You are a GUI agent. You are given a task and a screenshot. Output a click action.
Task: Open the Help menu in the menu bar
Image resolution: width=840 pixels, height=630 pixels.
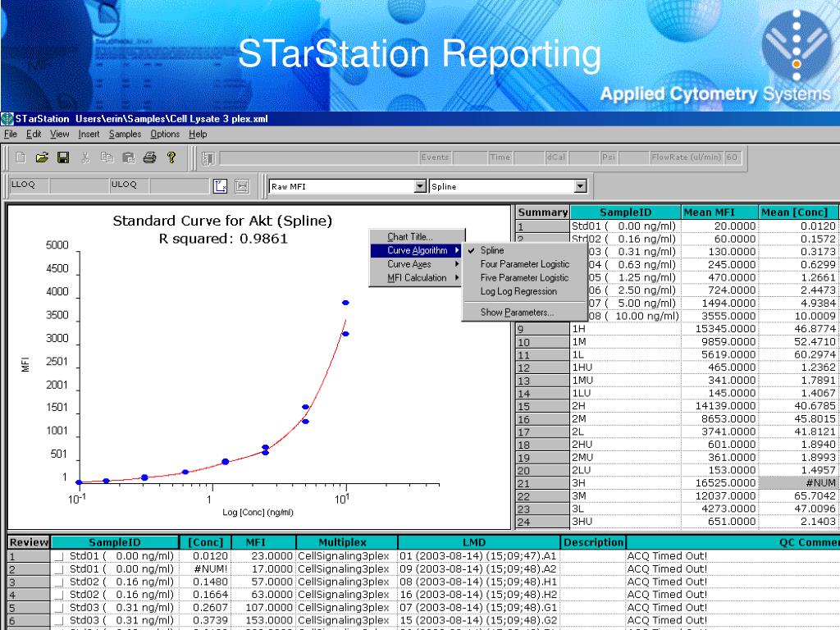click(198, 134)
